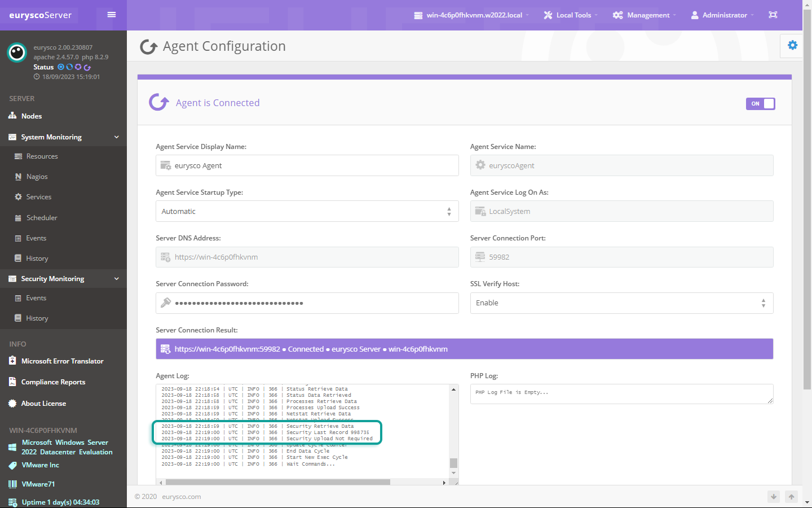The height and width of the screenshot is (508, 812).
Task: Click the Agent Log scroll-up arrow
Action: [x=453, y=389]
